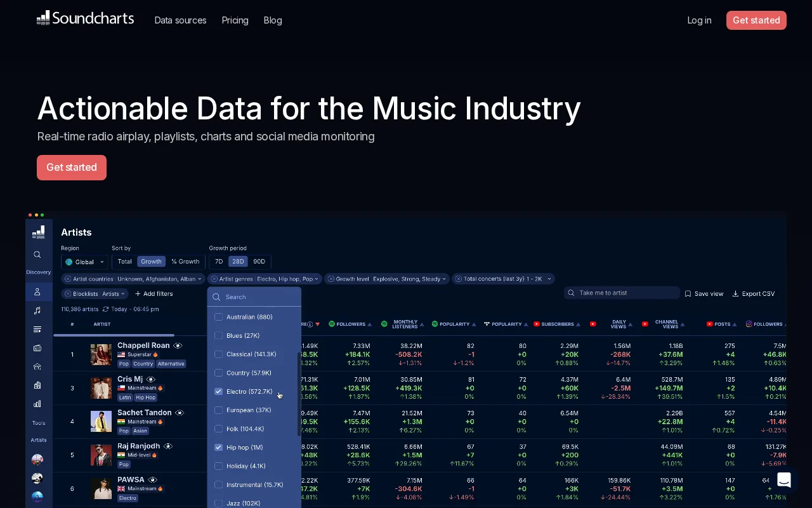Click the Export CSV download icon

[x=736, y=294]
